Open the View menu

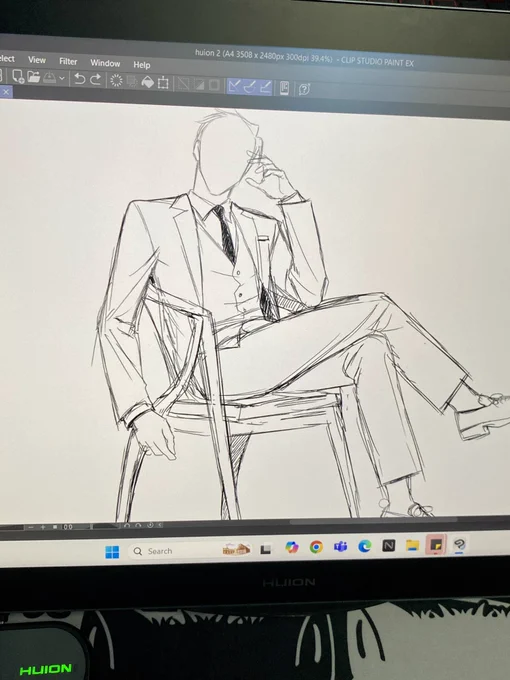[x=37, y=60]
